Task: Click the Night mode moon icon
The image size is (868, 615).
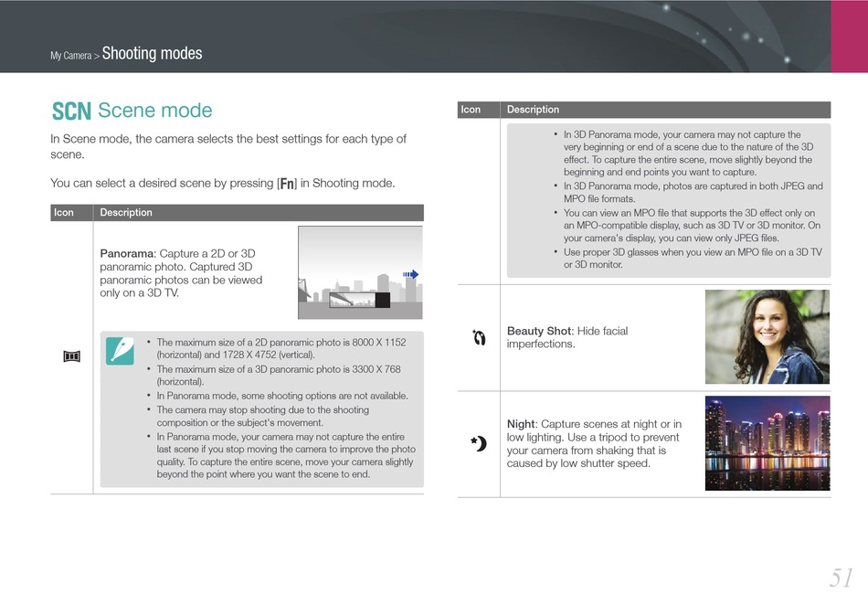Action: 479,443
